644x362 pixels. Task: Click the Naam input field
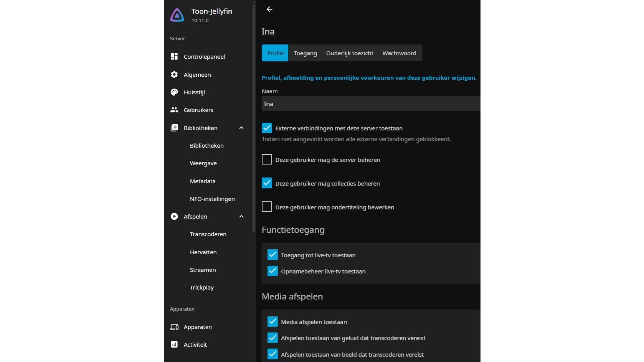pyautogui.click(x=370, y=104)
